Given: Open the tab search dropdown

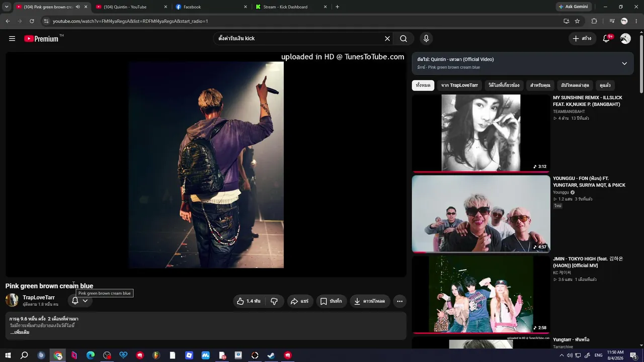Looking at the screenshot, I should tap(7, 7).
